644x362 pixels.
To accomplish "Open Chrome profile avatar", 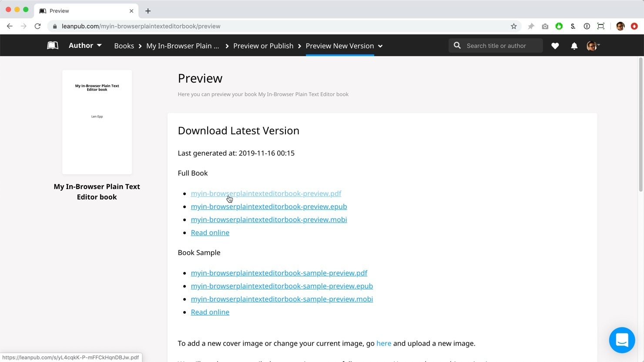I will 621,26.
